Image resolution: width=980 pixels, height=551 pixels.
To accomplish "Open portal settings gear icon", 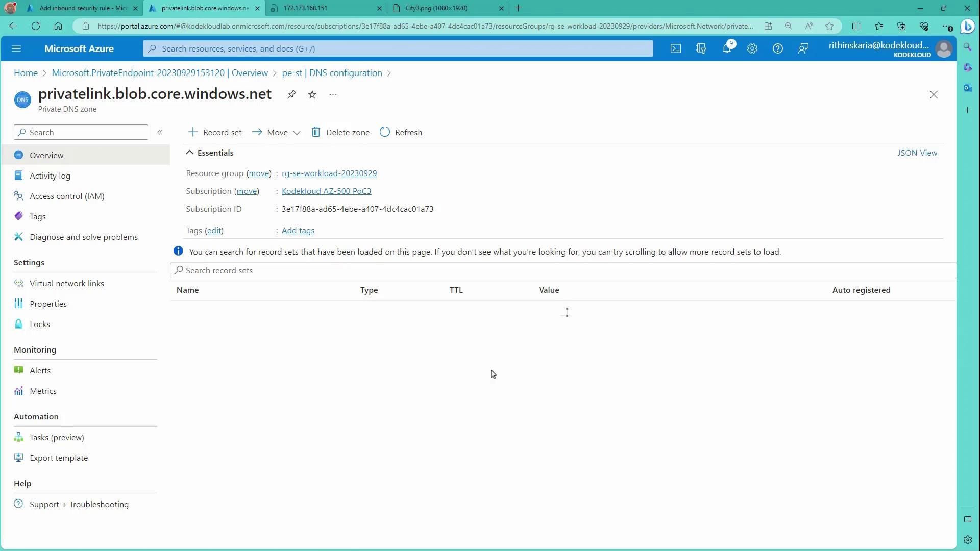I will click(x=752, y=49).
